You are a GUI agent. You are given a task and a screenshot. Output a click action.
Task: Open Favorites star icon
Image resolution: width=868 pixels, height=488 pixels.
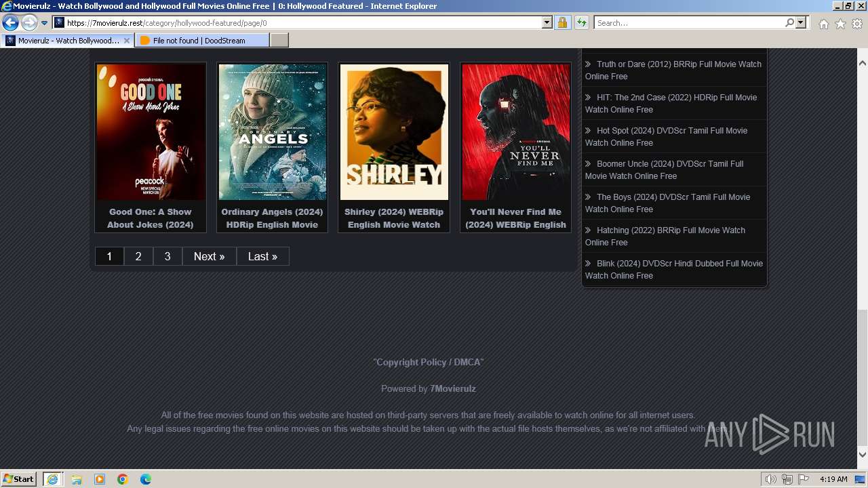tap(840, 24)
